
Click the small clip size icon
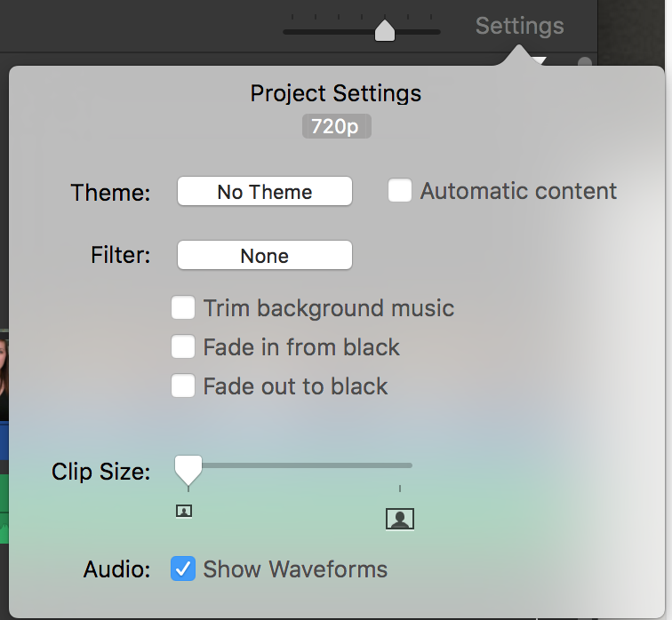184,511
